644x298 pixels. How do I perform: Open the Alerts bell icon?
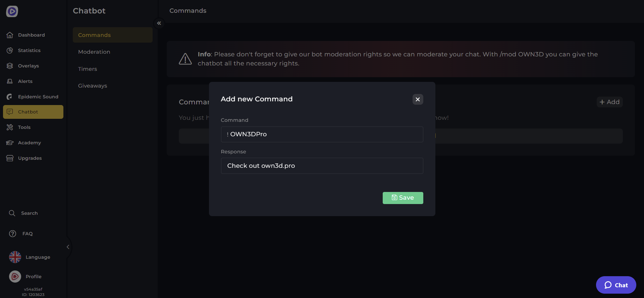pyautogui.click(x=10, y=81)
